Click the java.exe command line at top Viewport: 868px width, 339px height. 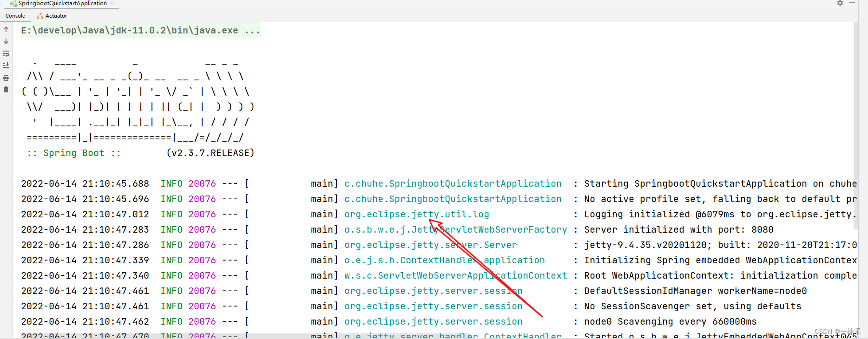(140, 31)
